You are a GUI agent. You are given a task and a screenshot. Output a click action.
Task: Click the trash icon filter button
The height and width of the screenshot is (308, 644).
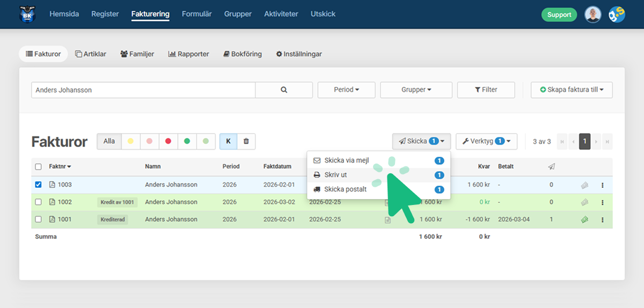coord(246,141)
